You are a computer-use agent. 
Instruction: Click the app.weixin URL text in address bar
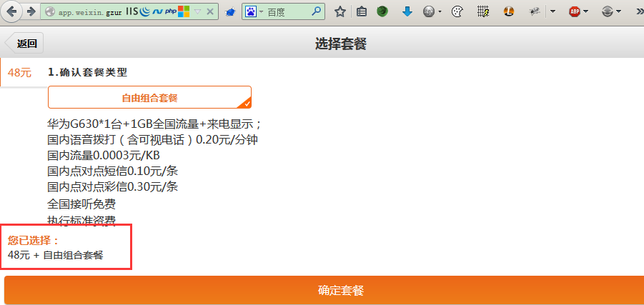tap(90, 12)
